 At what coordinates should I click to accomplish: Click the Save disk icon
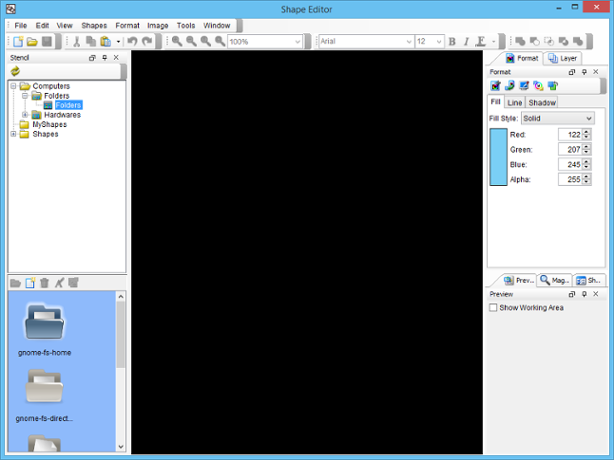[47, 41]
